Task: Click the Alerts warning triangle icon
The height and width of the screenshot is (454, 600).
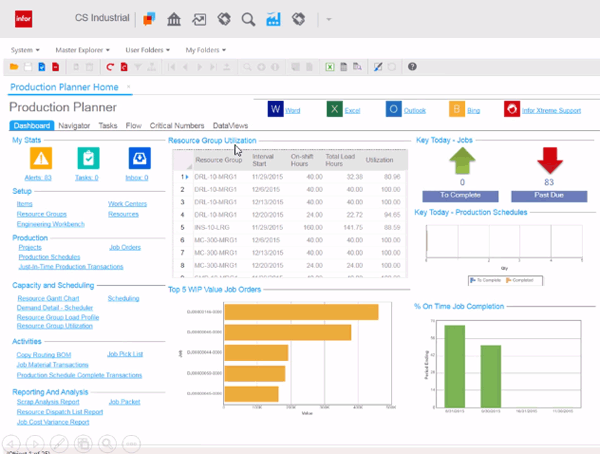Action: pyautogui.click(x=41, y=158)
